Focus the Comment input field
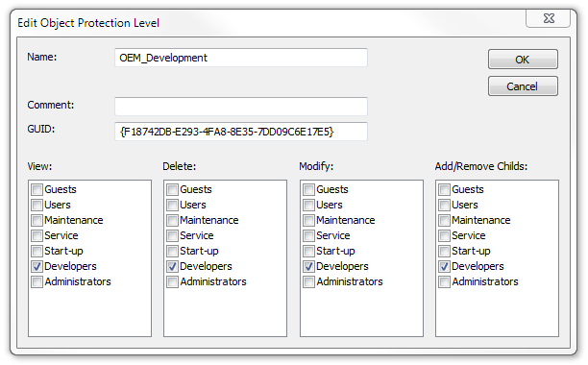The height and width of the screenshot is (365, 588). click(x=241, y=107)
